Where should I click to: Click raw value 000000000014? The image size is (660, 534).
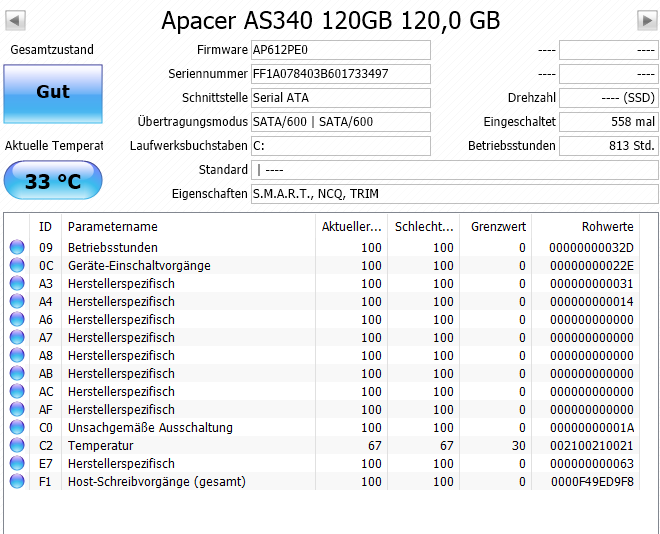[x=591, y=302]
